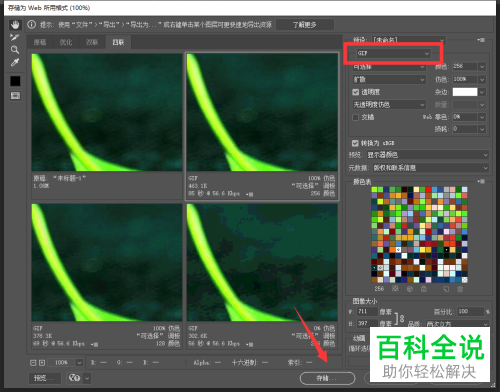
Task: Open the 无透明度仿色 dropdown
Action: pos(389,105)
